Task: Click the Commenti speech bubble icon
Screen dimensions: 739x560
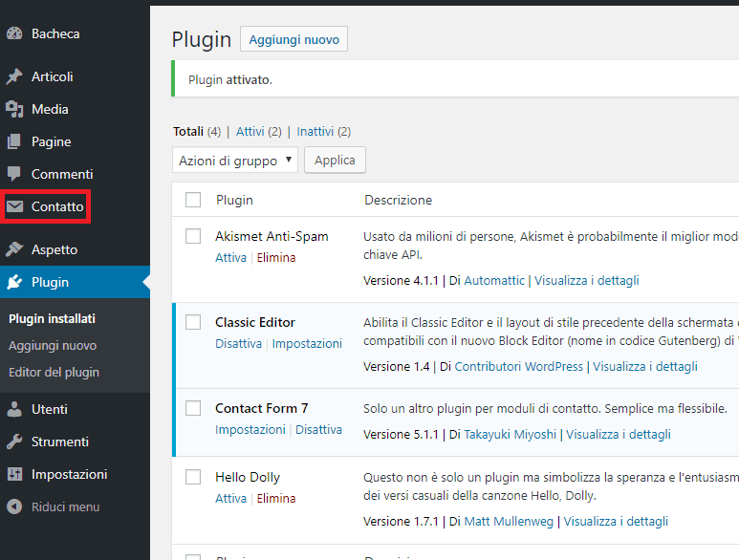Action: [14, 174]
